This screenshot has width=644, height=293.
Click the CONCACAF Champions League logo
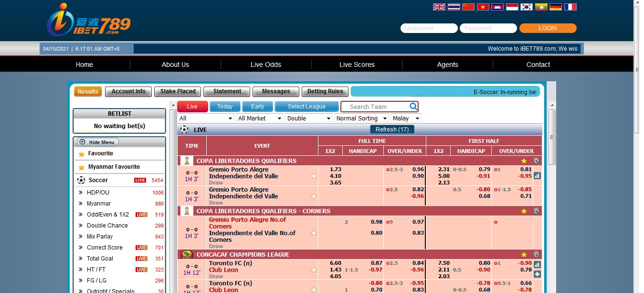(x=187, y=254)
